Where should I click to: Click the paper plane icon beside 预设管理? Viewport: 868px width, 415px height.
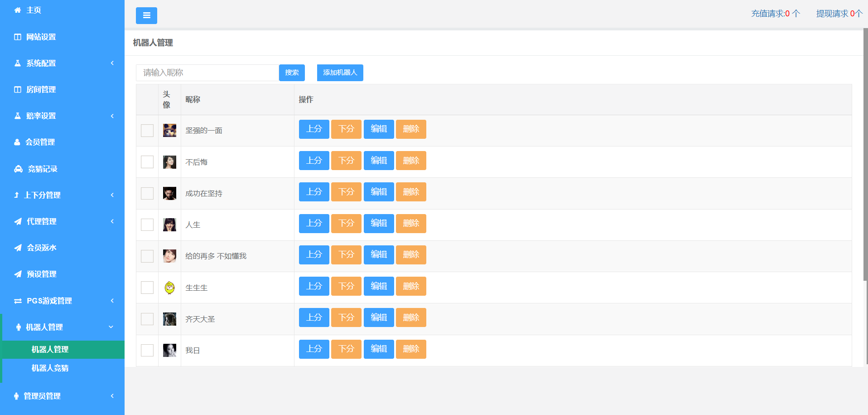coord(18,274)
